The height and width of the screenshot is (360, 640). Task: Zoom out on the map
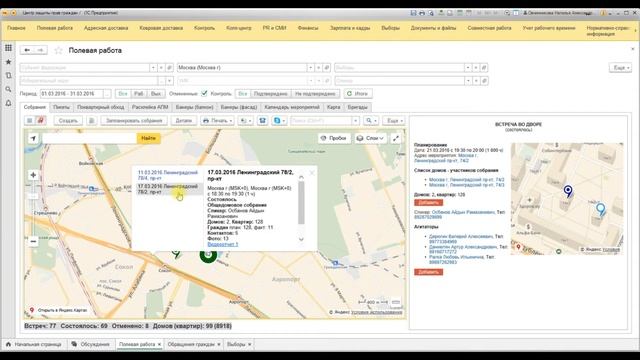[x=33, y=242]
